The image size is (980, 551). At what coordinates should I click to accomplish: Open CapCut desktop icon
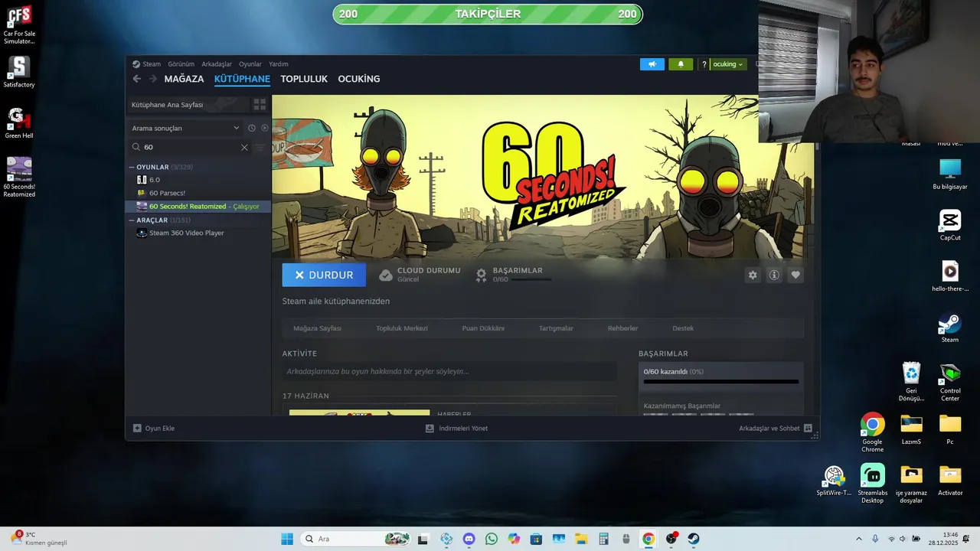click(x=950, y=226)
